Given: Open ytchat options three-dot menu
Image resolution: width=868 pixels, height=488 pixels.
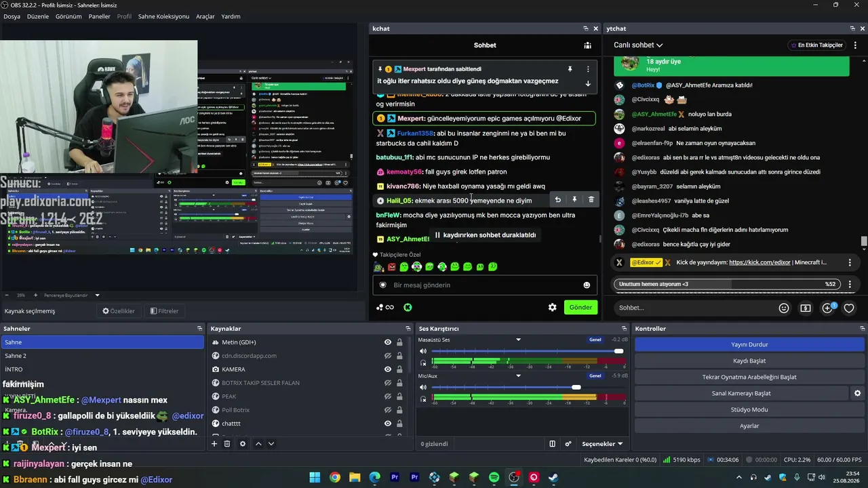Looking at the screenshot, I should (854, 45).
